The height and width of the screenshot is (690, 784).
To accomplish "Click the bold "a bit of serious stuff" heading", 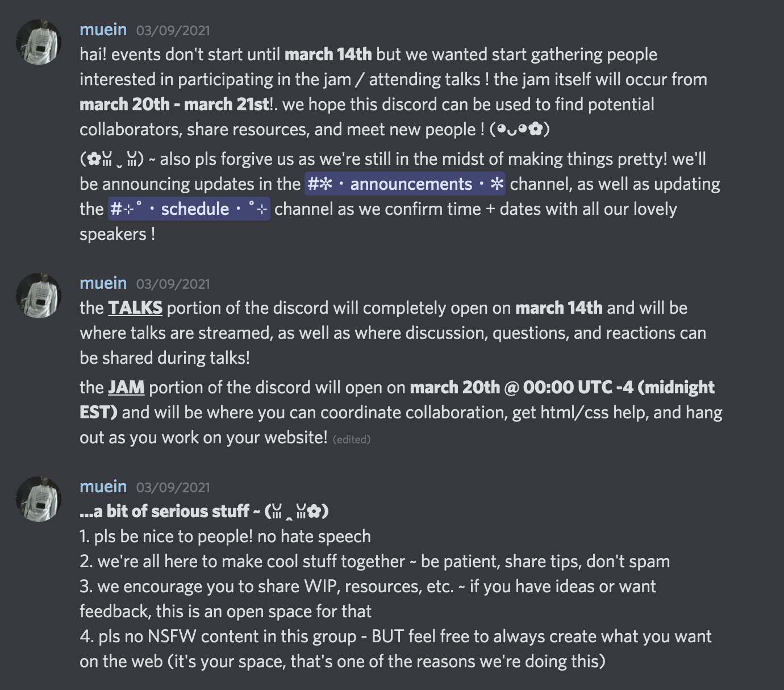I will coord(165,512).
